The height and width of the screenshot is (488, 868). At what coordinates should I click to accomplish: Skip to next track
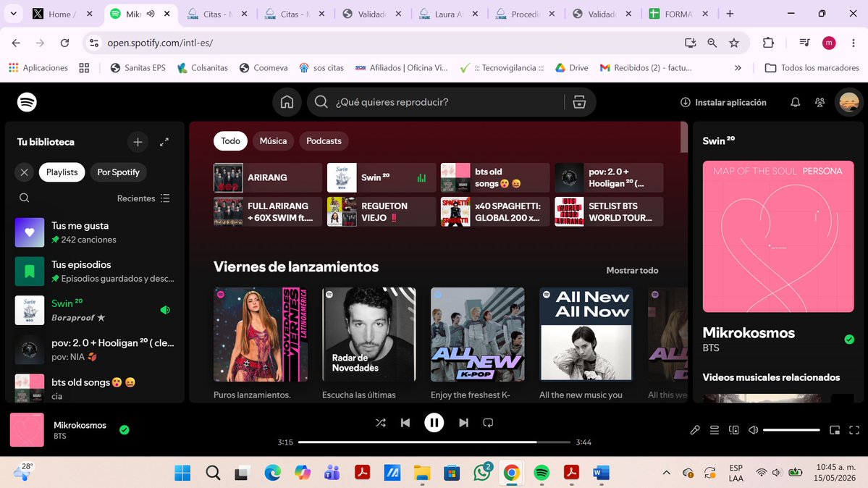pyautogui.click(x=463, y=423)
